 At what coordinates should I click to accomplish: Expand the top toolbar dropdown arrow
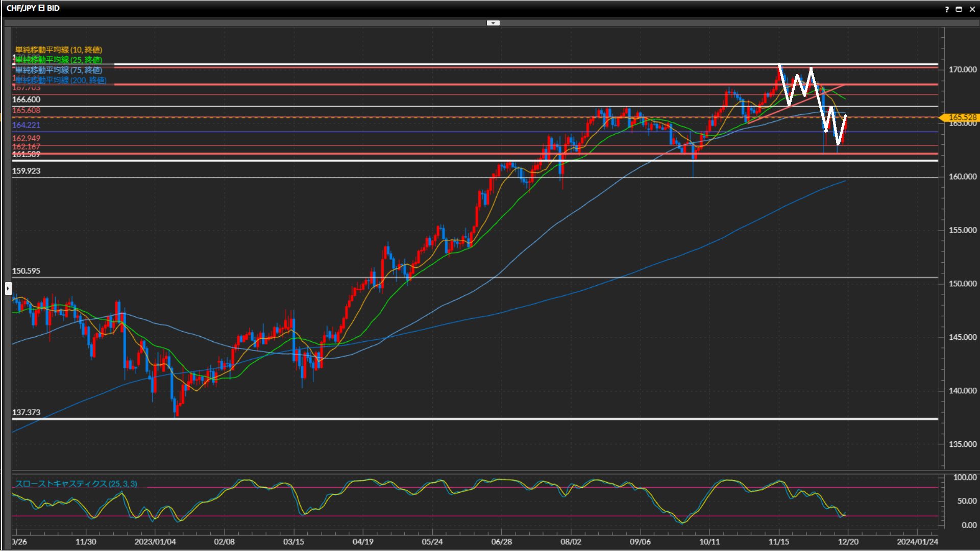point(493,23)
